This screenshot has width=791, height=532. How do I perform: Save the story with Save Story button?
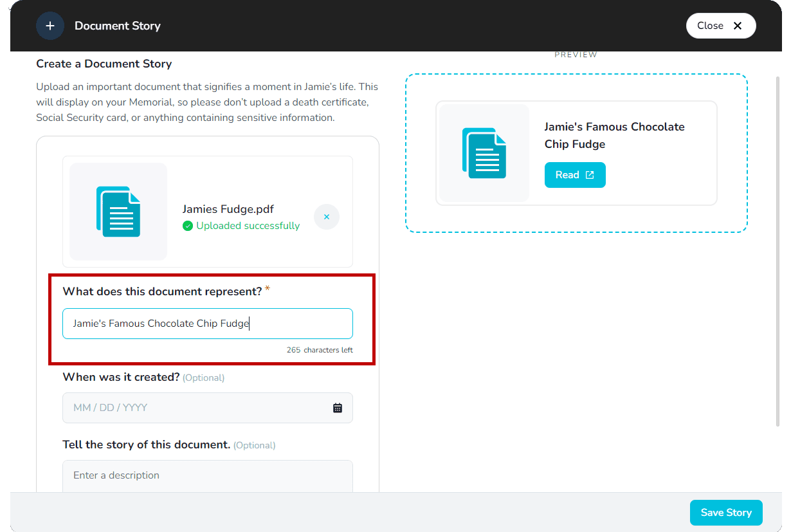[x=725, y=513]
